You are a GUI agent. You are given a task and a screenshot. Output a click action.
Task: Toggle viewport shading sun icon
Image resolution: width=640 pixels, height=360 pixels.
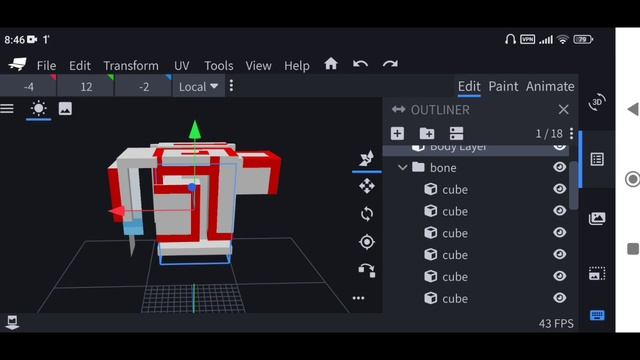(x=39, y=109)
